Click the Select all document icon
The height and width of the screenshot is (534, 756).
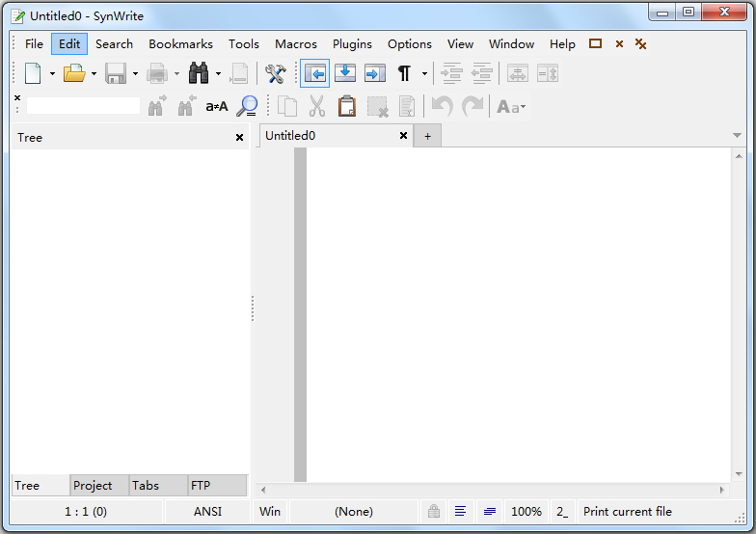407,106
